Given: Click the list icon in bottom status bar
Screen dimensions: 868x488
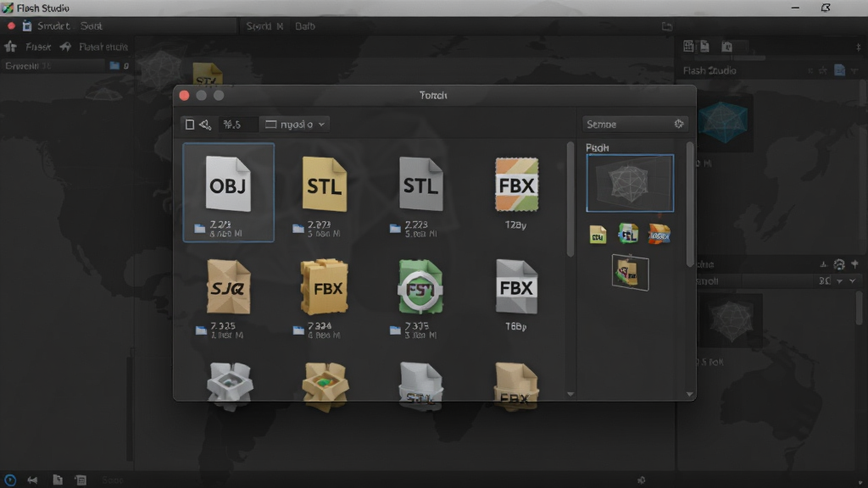Looking at the screenshot, I should [x=81, y=480].
